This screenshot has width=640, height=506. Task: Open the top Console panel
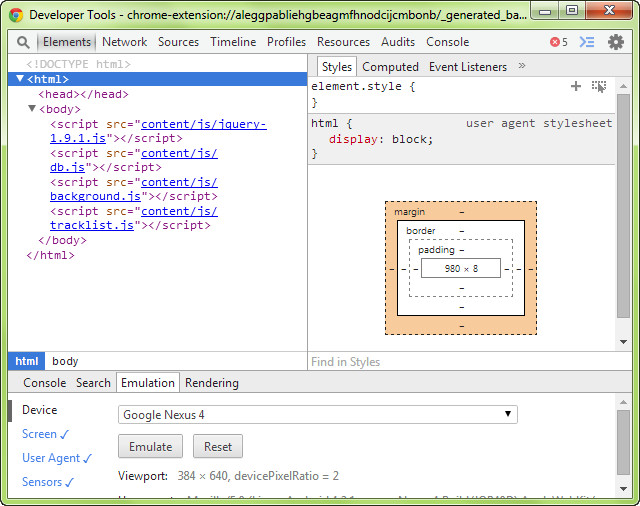pyautogui.click(x=447, y=42)
